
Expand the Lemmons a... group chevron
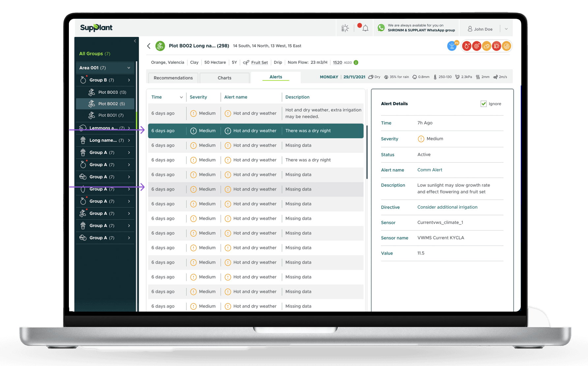[x=129, y=128]
